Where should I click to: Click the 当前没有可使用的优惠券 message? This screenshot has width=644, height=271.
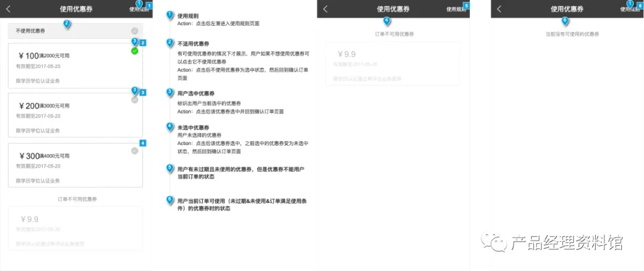pyautogui.click(x=572, y=34)
